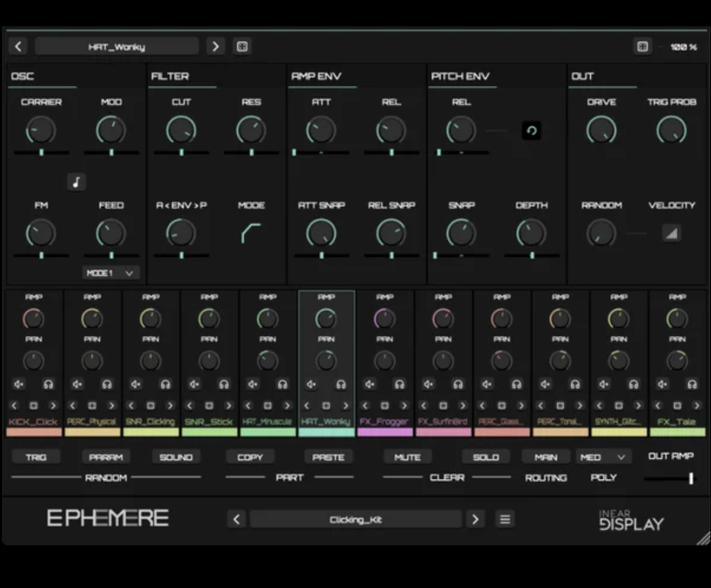Screen dimensions: 711x588
Task: Mute the SNR_Stick channel speaker icon
Action: [194, 384]
